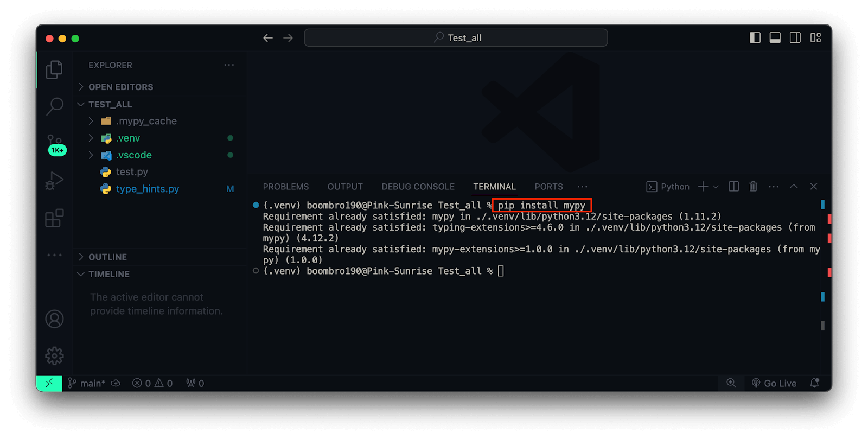Click the EXPLORER title label

[x=110, y=65]
